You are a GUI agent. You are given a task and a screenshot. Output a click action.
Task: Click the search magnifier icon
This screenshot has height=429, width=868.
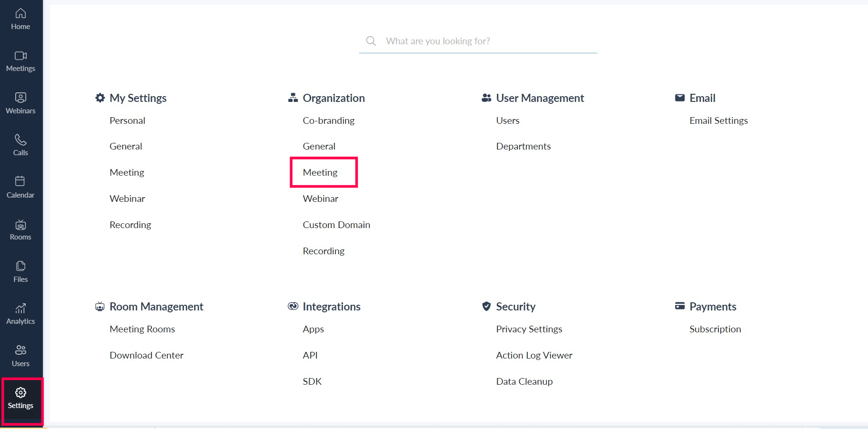tap(371, 41)
